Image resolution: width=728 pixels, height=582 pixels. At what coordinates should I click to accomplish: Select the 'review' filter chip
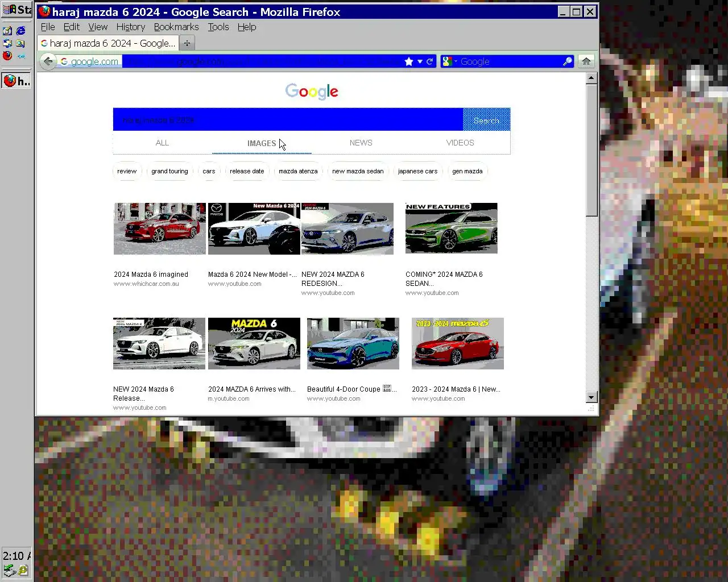pos(127,171)
